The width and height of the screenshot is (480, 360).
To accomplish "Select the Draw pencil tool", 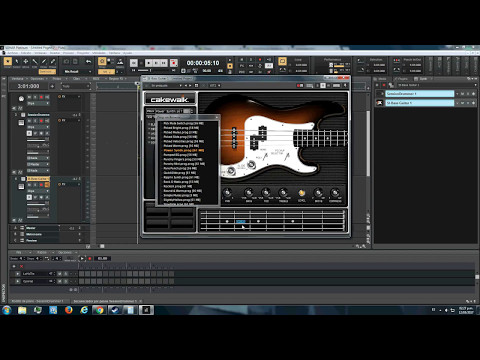I will tap(44, 61).
